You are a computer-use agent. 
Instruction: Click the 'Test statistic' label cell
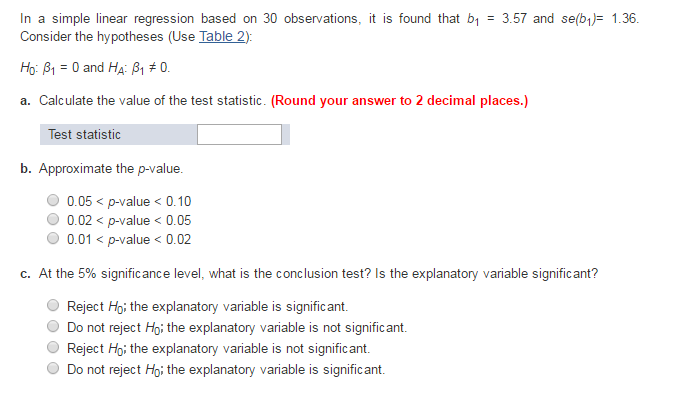pos(118,135)
